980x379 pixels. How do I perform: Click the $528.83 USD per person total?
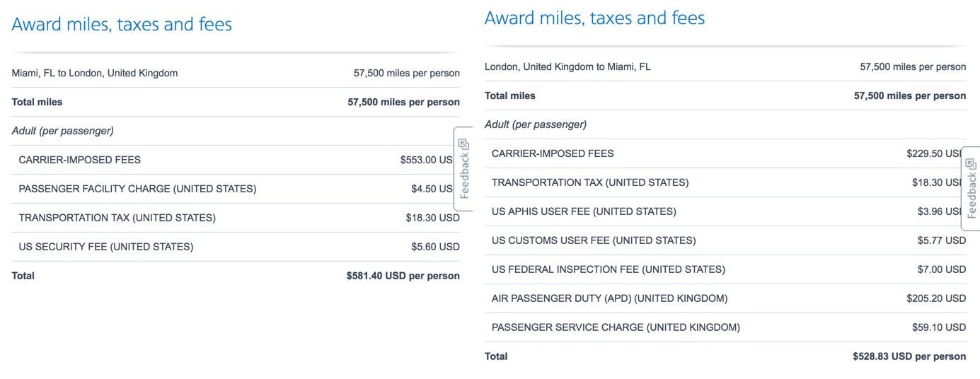point(909,356)
